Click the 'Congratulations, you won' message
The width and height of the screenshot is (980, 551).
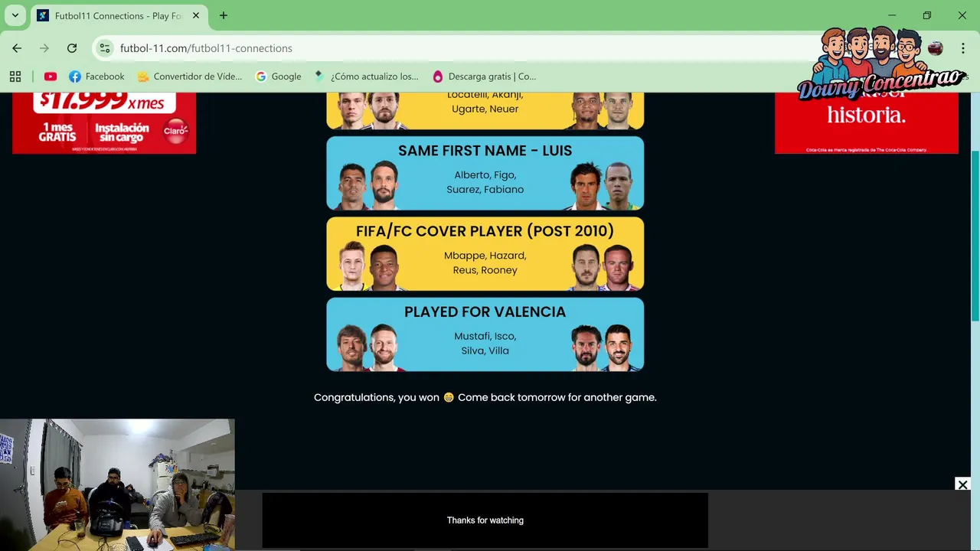[x=485, y=397]
